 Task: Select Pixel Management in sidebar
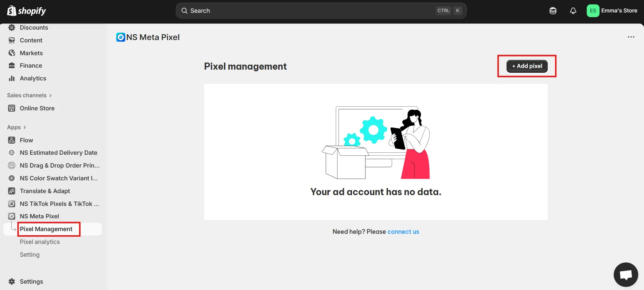tap(46, 229)
